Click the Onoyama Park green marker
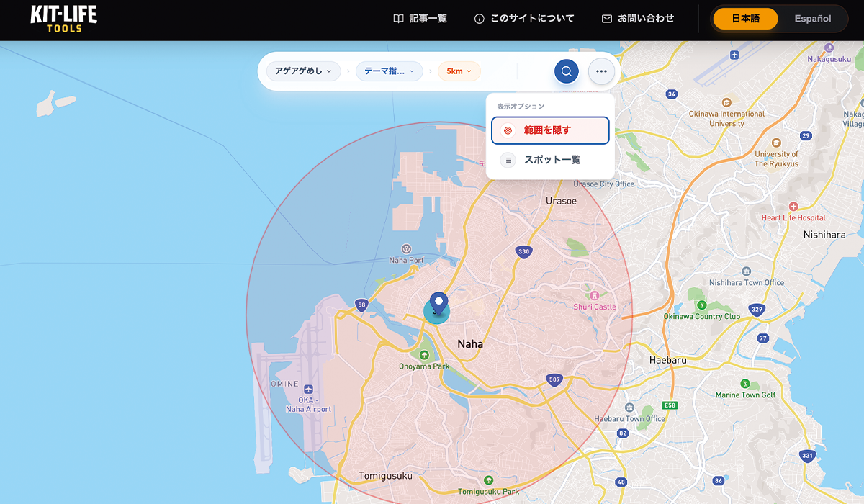This screenshot has height=504, width=864. click(x=424, y=354)
